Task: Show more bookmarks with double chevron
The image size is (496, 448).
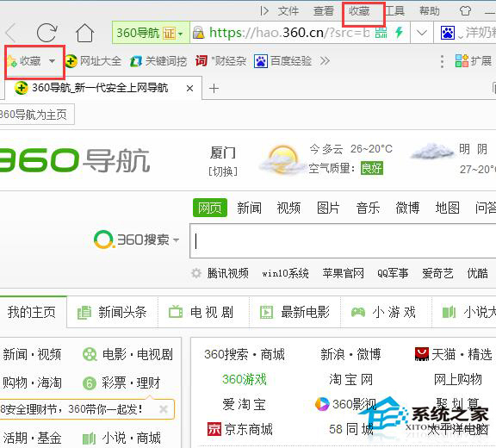Action: tap(325, 60)
